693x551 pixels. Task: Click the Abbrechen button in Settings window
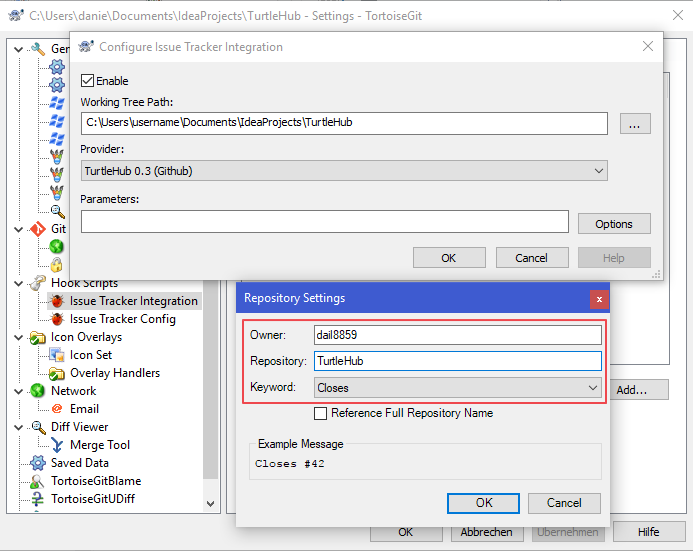(x=487, y=532)
